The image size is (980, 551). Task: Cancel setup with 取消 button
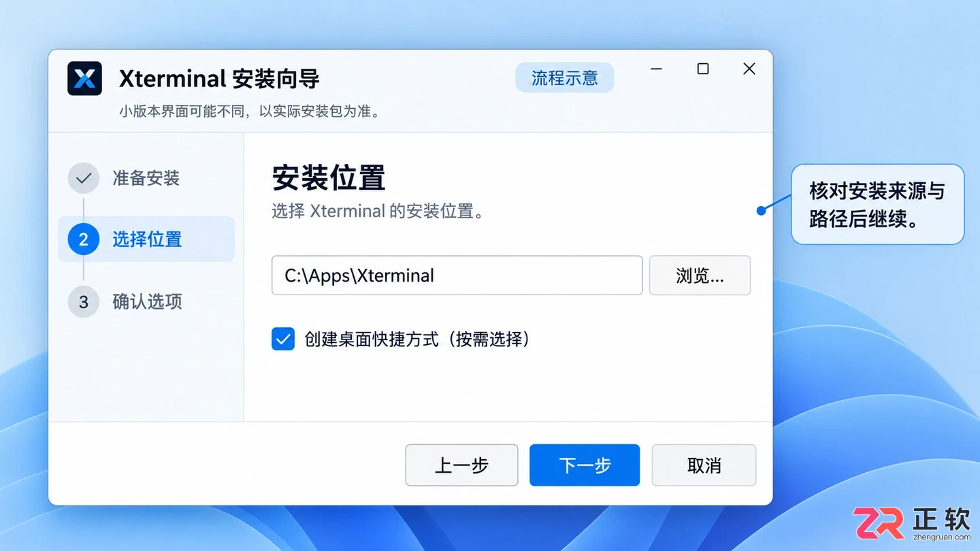click(x=704, y=465)
